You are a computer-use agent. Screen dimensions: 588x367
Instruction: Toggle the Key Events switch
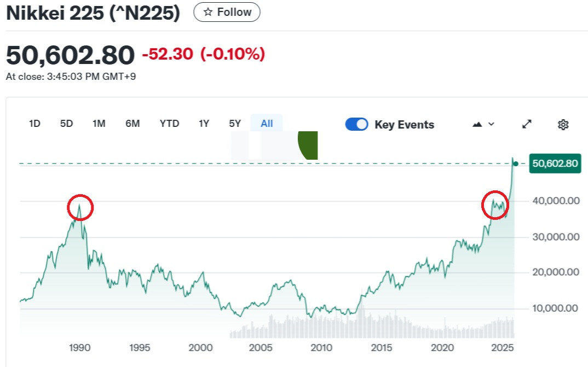click(x=356, y=124)
